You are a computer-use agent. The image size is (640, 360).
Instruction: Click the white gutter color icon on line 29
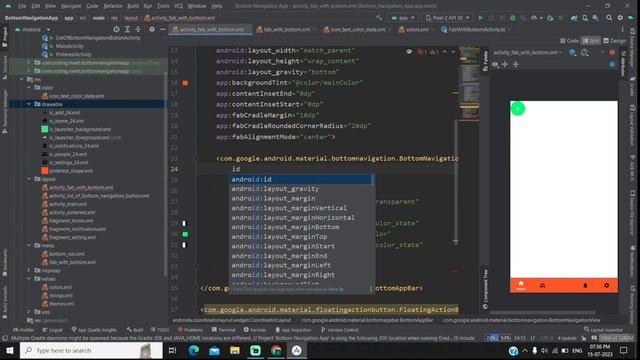click(x=184, y=223)
